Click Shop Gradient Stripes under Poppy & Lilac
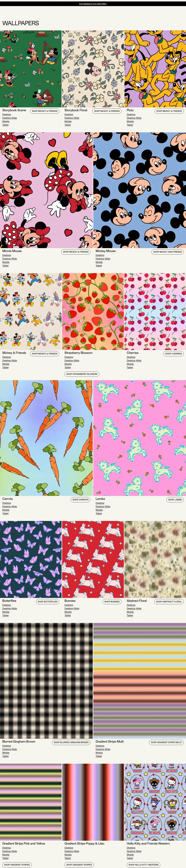This screenshot has width=186, height=868. click(79, 865)
